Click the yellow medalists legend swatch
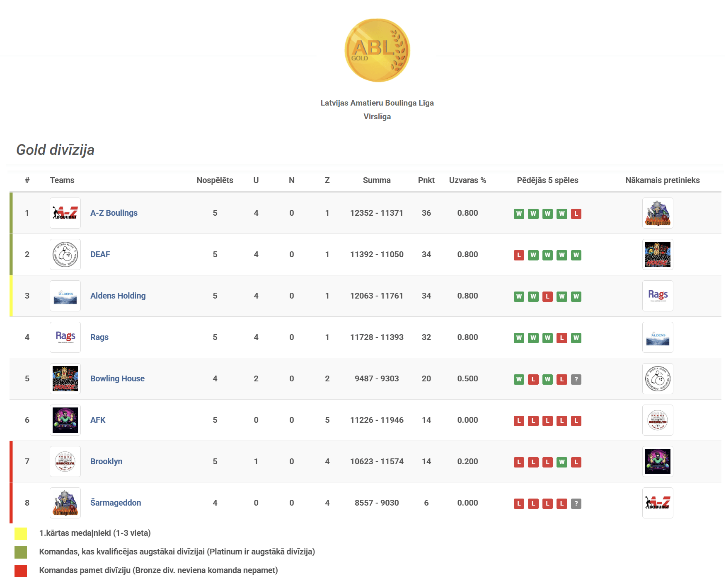 (21, 533)
